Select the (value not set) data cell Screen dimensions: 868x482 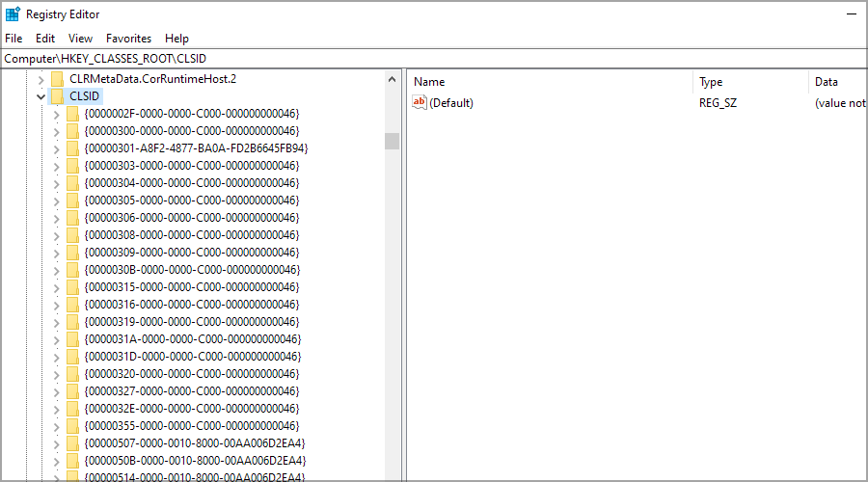pos(840,103)
